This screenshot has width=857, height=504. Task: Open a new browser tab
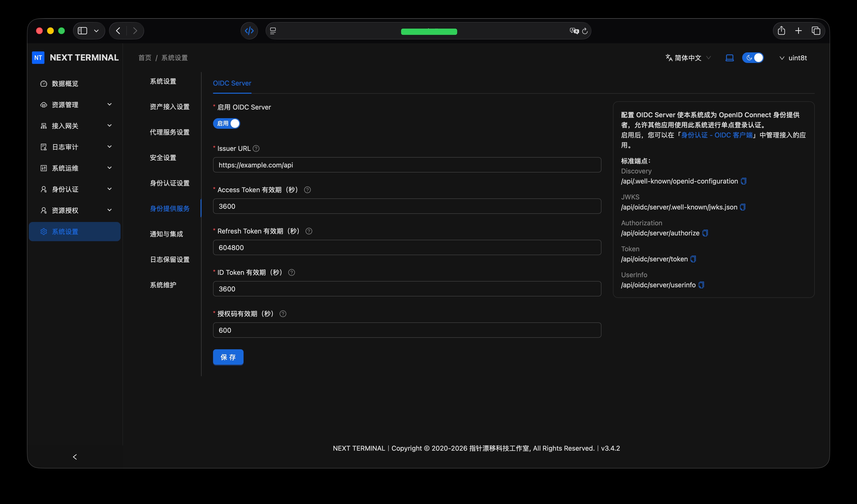[798, 31]
